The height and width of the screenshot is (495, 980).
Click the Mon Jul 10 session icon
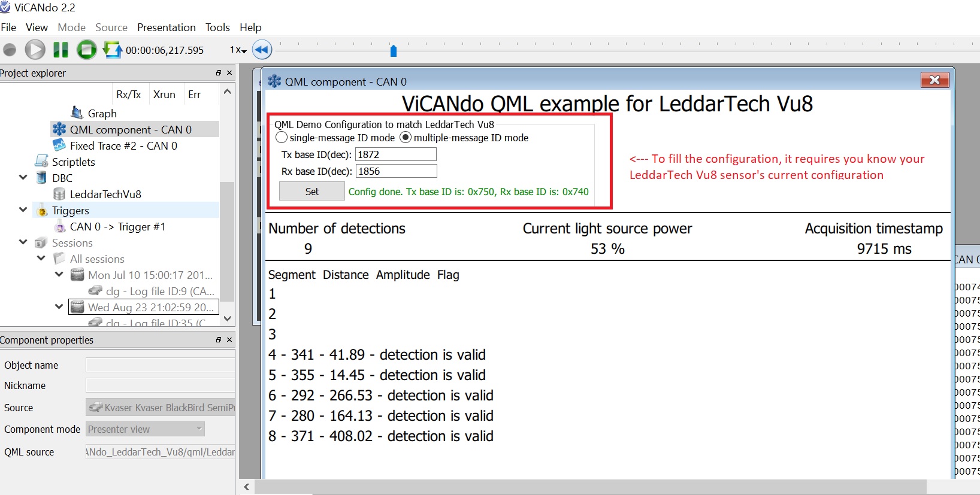coord(77,275)
